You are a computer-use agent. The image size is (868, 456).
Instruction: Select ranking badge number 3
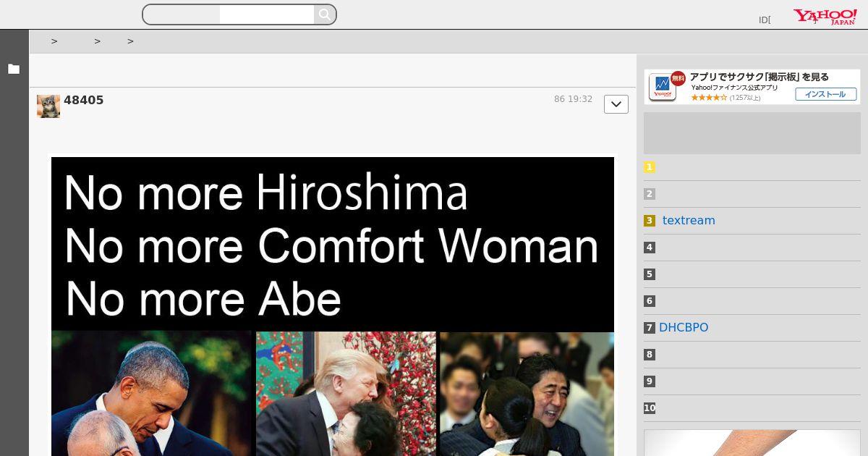pyautogui.click(x=650, y=221)
